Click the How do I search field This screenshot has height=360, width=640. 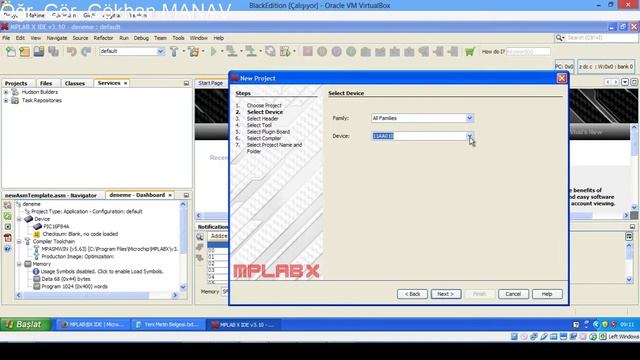(528, 52)
